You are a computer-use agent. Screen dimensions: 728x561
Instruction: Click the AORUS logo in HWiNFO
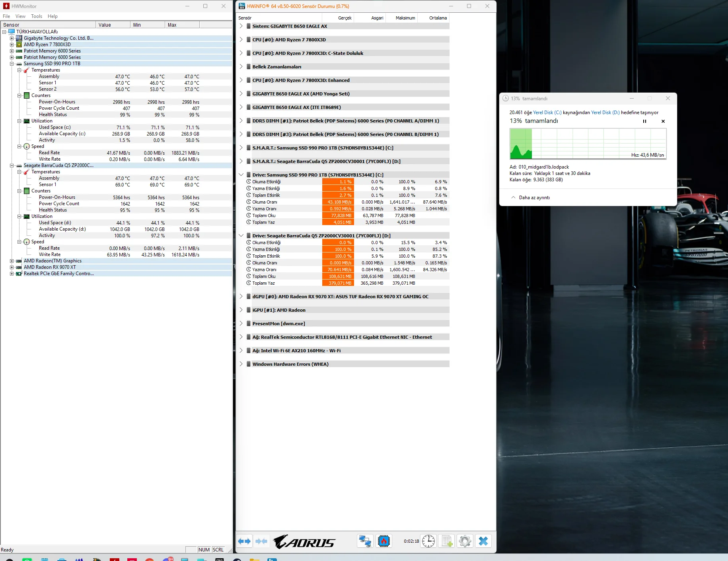pos(304,542)
